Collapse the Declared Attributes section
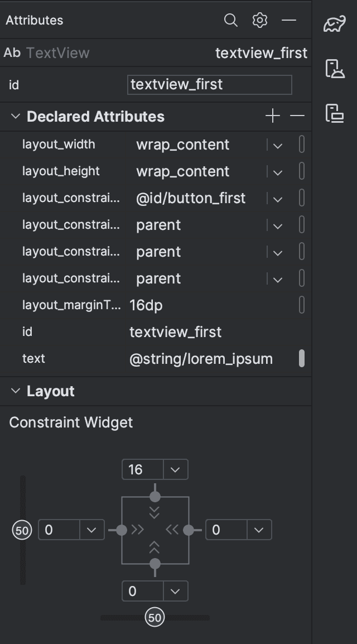Screen dimensions: 357x644 [x=16, y=116]
